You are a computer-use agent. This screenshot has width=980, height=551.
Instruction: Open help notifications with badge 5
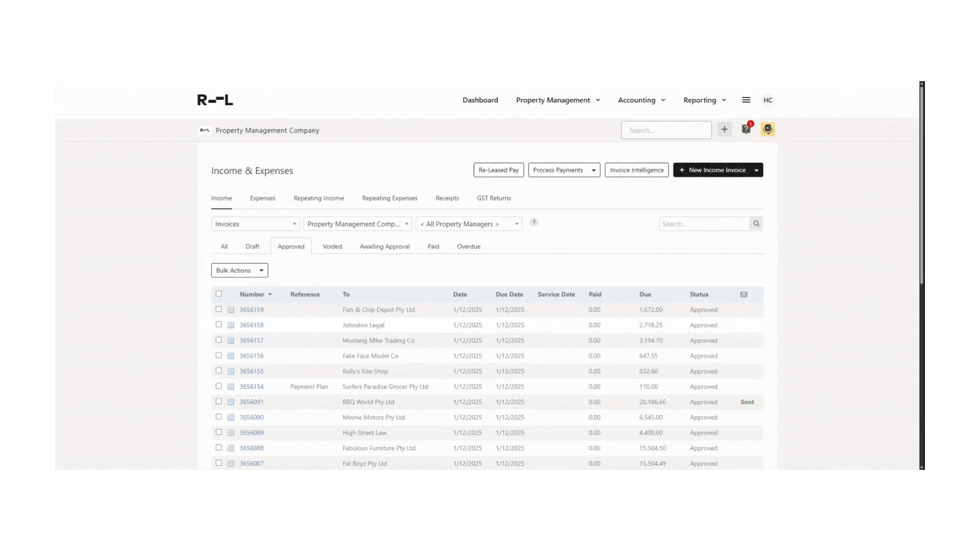pos(746,129)
